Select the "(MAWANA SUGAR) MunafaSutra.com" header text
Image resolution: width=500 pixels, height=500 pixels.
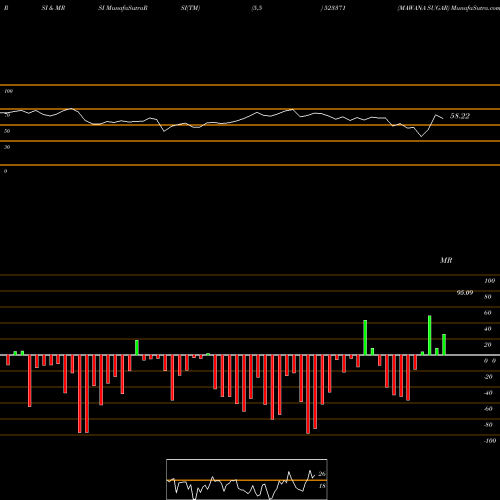[448, 8]
